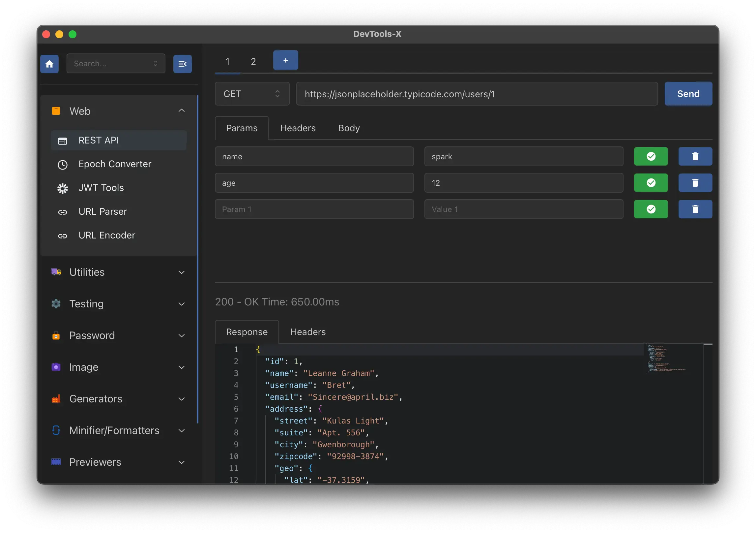Viewport: 756px width, 533px height.
Task: Toggle the age parameter enabled checkmark
Action: coord(651,183)
